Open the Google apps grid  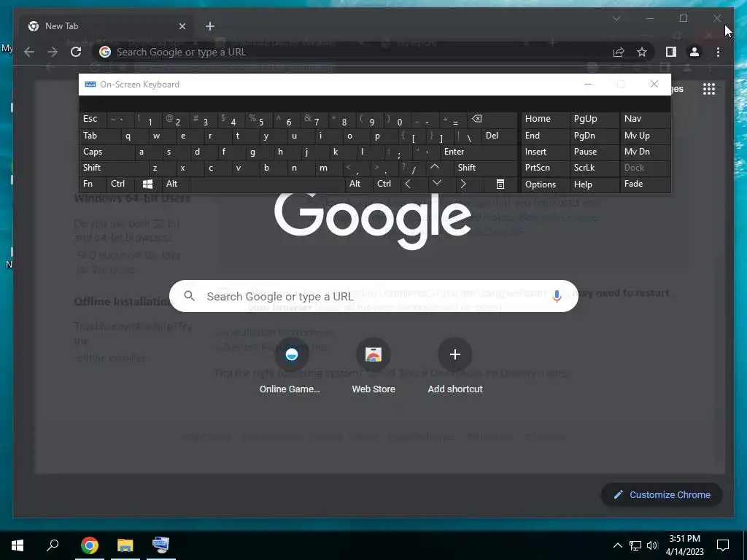[x=709, y=89]
